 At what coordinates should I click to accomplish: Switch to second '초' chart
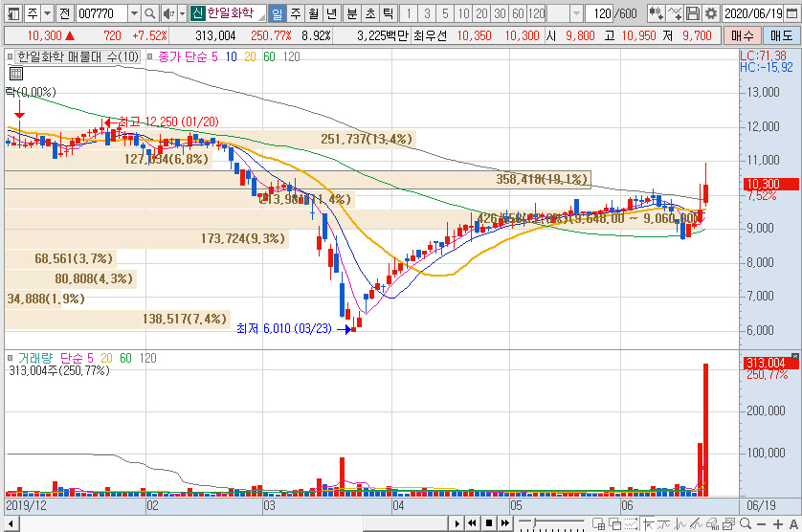pyautogui.click(x=370, y=13)
